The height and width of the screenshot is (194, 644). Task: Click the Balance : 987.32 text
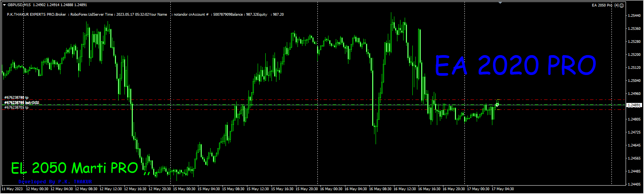tap(244, 15)
